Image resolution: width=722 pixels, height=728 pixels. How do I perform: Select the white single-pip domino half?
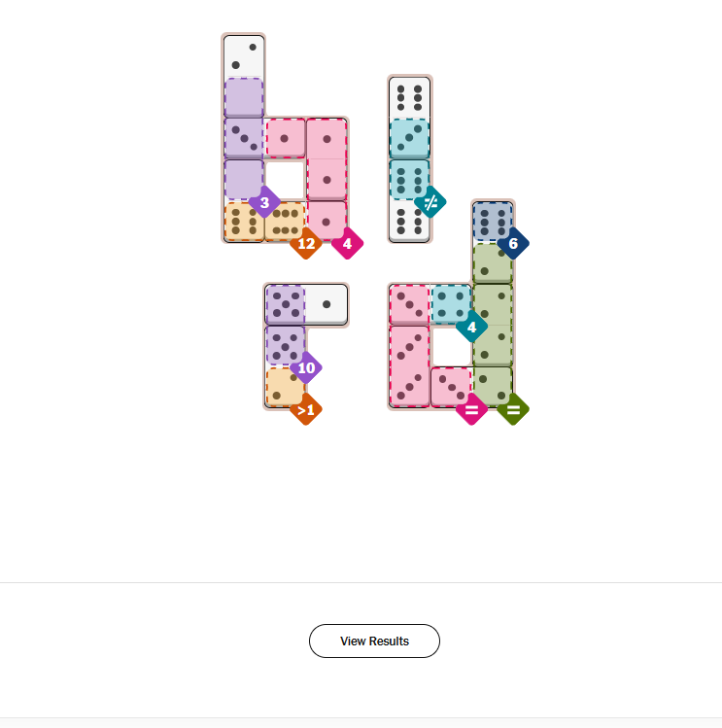(x=327, y=304)
